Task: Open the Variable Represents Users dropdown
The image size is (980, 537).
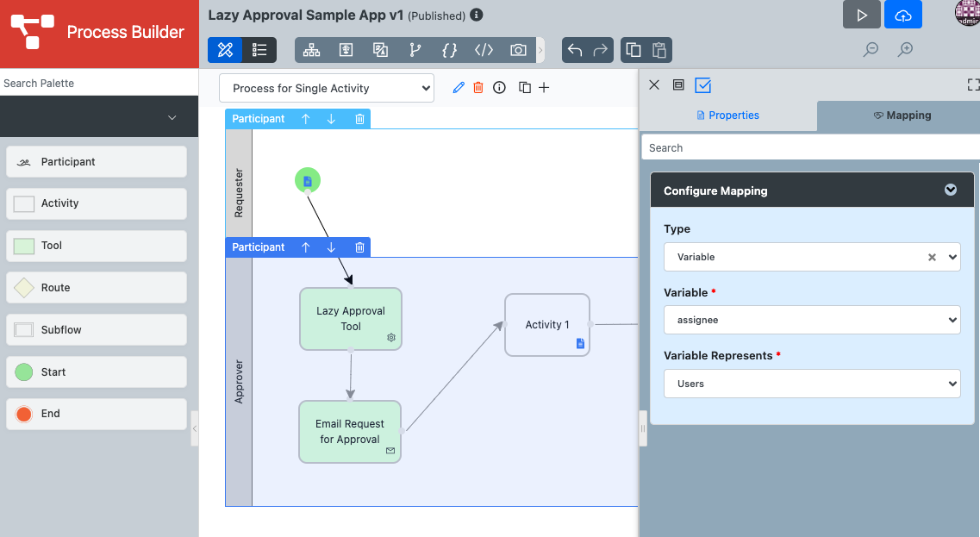Action: coord(811,384)
